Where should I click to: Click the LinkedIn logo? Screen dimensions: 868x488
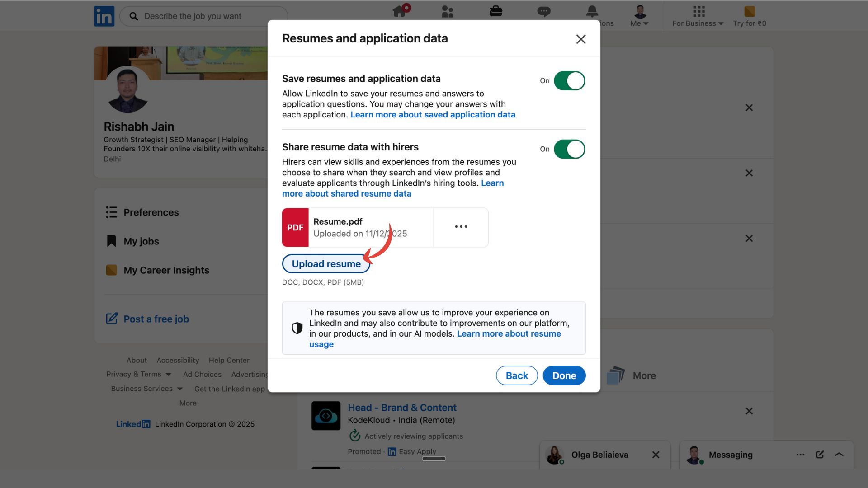(x=104, y=16)
